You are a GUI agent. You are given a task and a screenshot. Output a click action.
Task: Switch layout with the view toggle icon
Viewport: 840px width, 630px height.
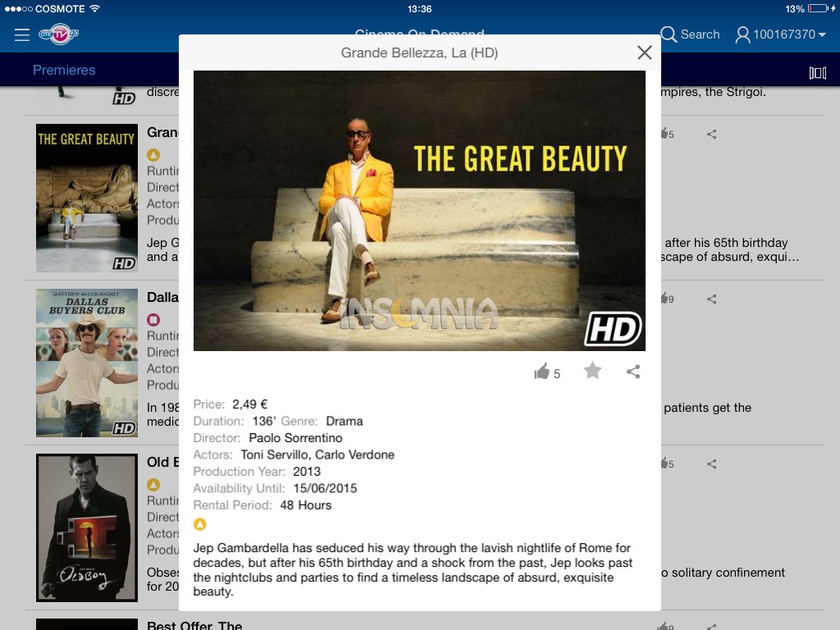tap(818, 72)
